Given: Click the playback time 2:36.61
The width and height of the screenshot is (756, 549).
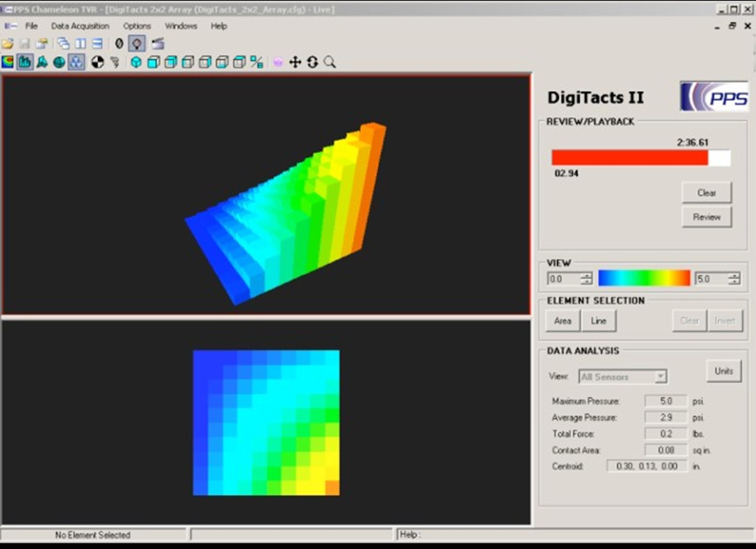Looking at the screenshot, I should click(692, 142).
